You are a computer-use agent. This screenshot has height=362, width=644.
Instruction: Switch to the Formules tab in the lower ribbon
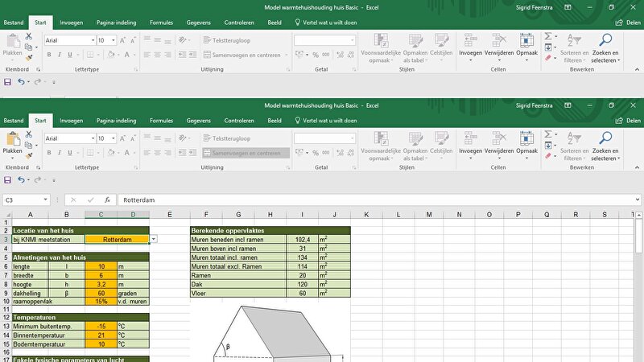coord(161,121)
